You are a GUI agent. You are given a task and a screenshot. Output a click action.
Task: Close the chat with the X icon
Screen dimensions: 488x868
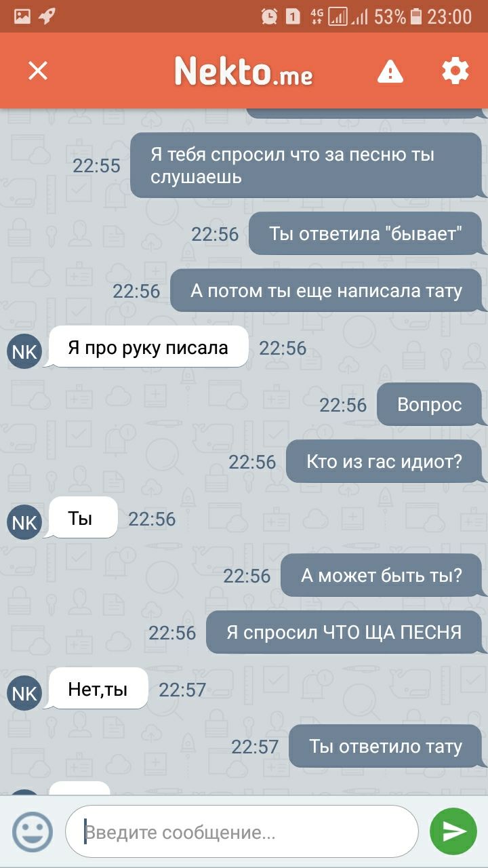pyautogui.click(x=38, y=71)
